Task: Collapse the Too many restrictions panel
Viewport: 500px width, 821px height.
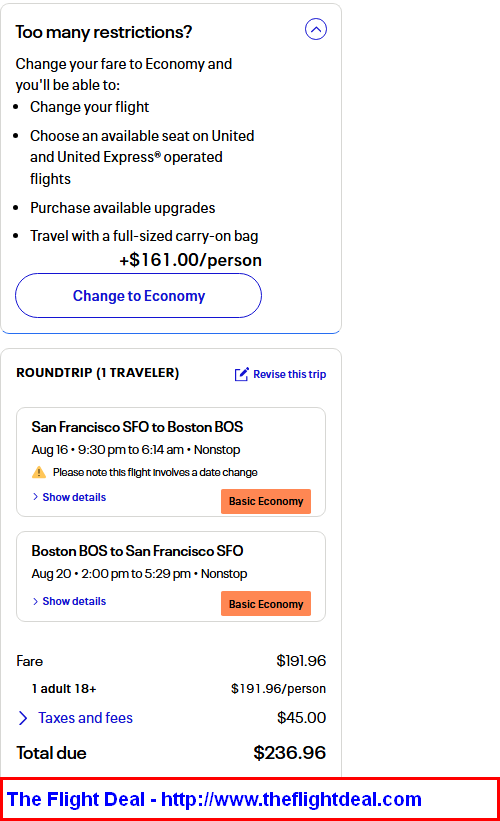Action: click(316, 29)
